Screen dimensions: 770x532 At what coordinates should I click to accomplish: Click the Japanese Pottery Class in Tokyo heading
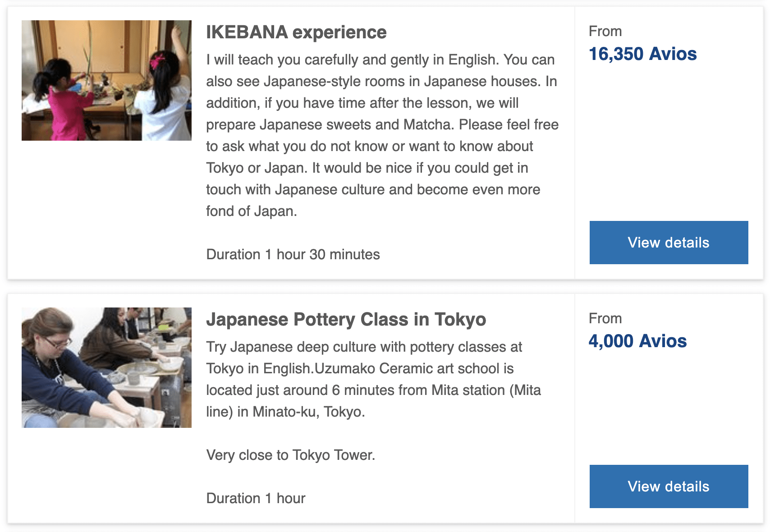tap(346, 320)
